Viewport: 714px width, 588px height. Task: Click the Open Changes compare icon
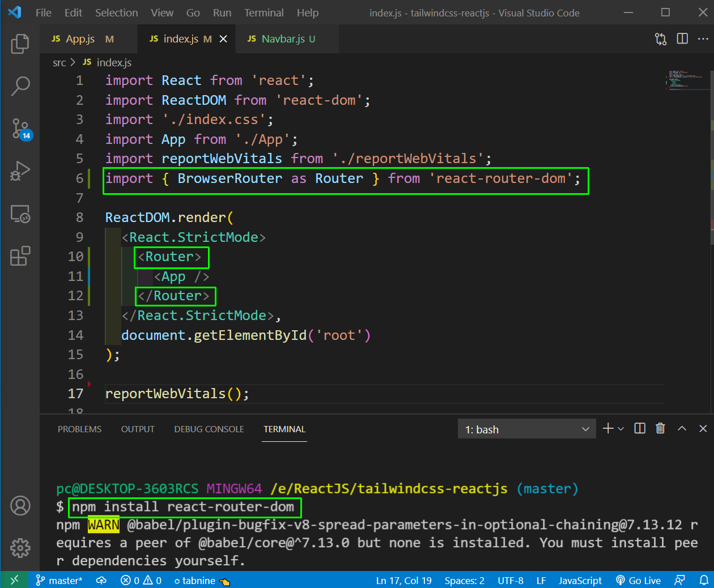[661, 39]
